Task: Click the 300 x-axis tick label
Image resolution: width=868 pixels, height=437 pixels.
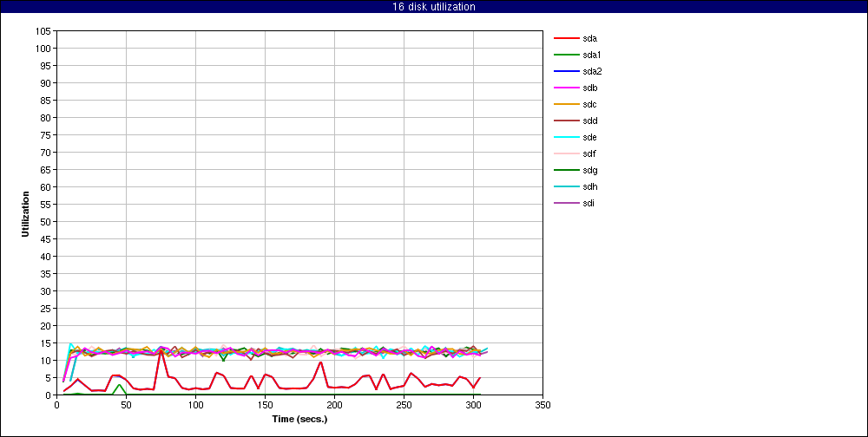Action: [474, 404]
